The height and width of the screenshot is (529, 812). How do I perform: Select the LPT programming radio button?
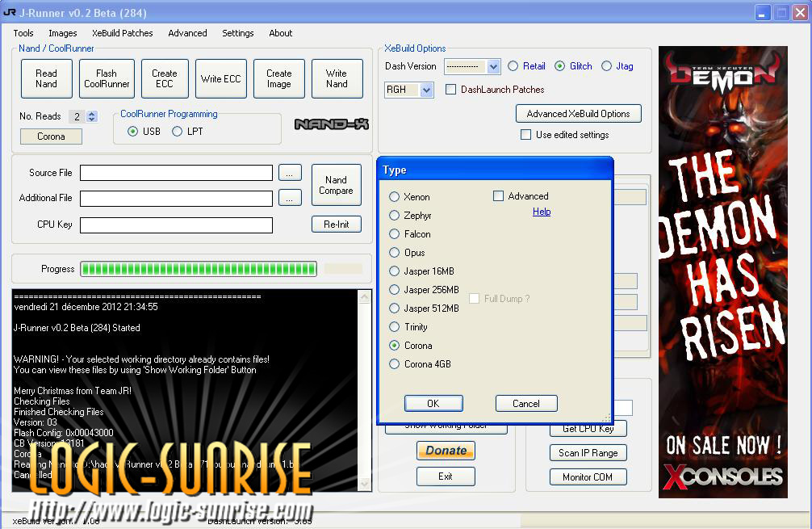pos(177,132)
